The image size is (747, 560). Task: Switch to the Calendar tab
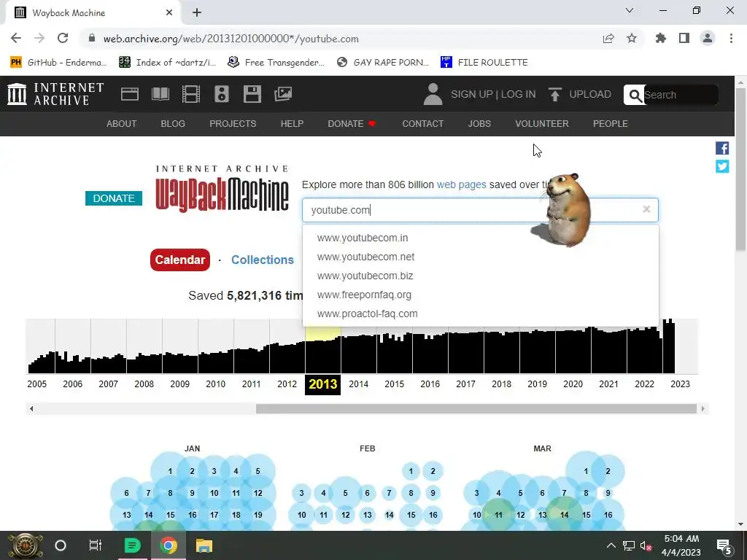(x=180, y=260)
